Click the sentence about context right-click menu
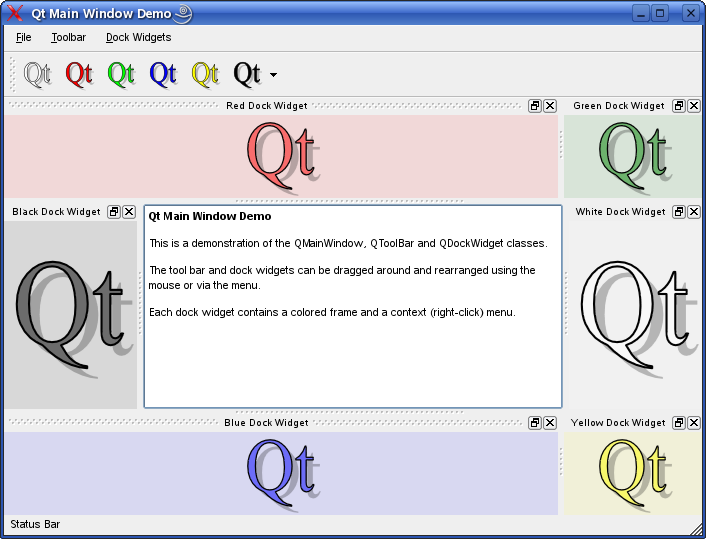Viewport: 706px width, 539px height. tap(332, 312)
